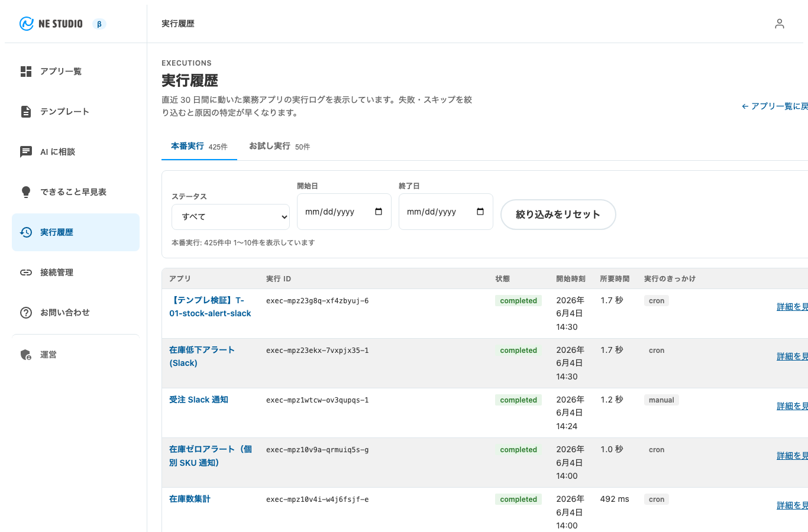Click completed badge in 受注 Slack 通知 row

point(519,400)
